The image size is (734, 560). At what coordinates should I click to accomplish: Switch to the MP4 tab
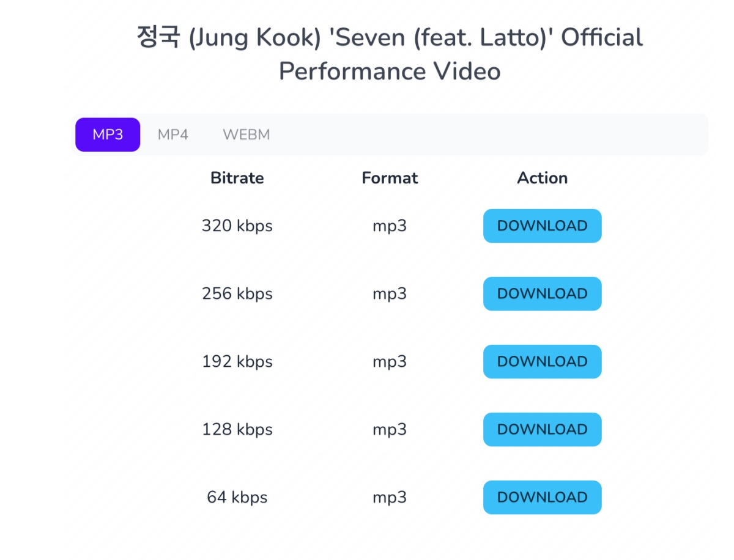[x=173, y=134]
